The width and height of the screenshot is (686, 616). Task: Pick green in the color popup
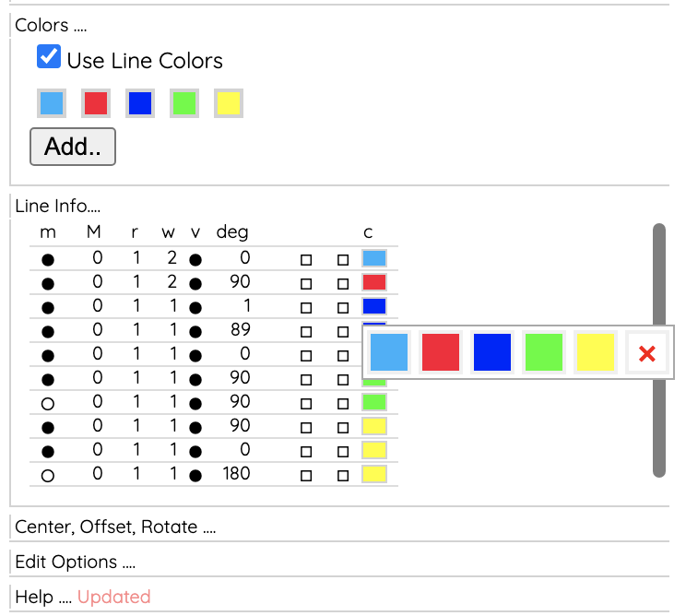point(543,352)
